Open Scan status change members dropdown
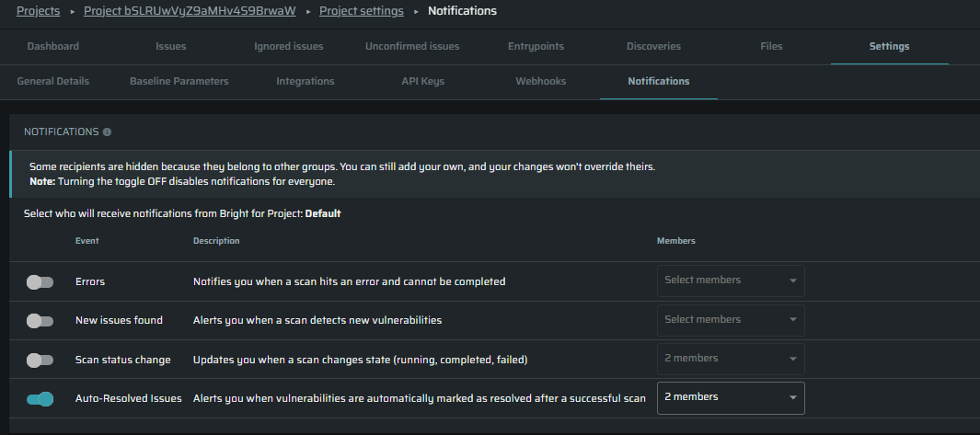 pos(731,359)
